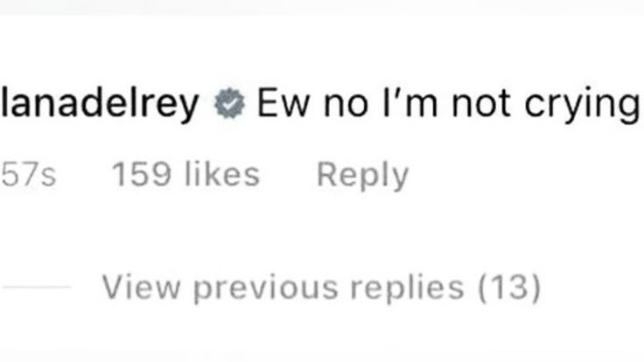The width and height of the screenshot is (644, 362).
Task: Click the line left of View previous replies
Action: (x=37, y=287)
